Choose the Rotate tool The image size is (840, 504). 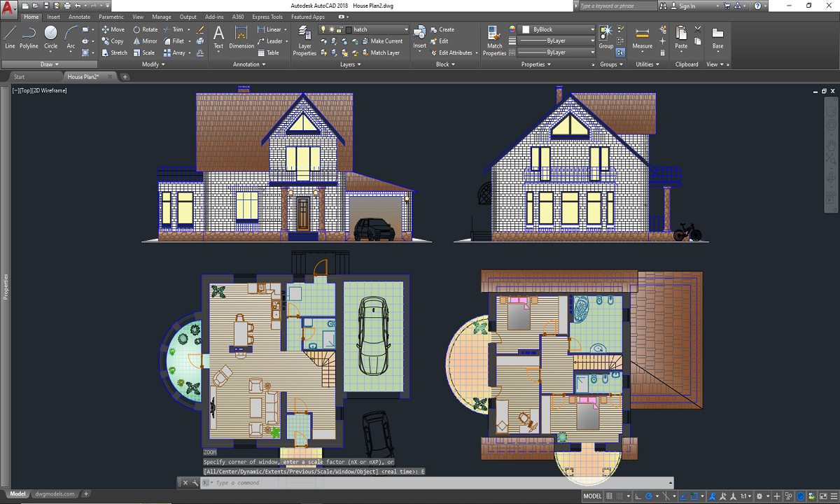[146, 29]
